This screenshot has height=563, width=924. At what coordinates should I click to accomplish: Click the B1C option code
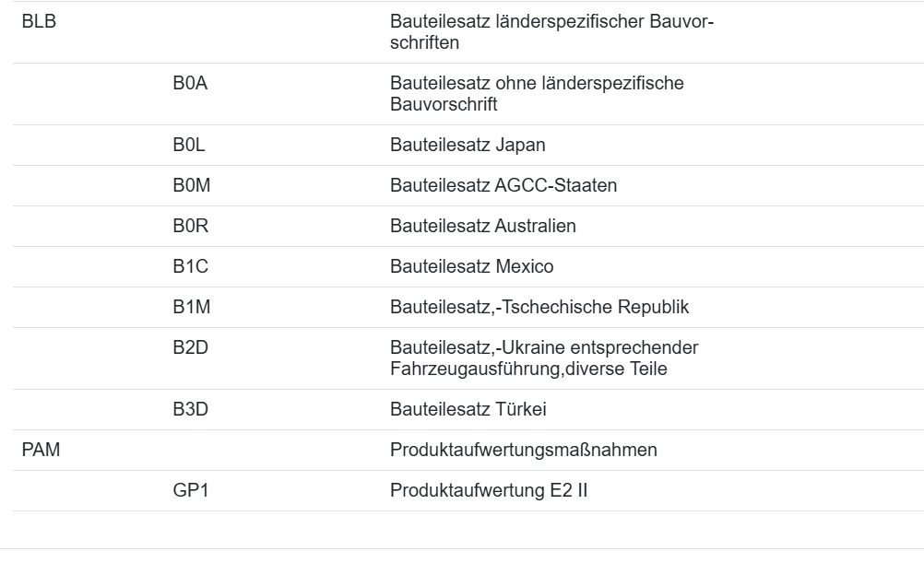click(190, 267)
